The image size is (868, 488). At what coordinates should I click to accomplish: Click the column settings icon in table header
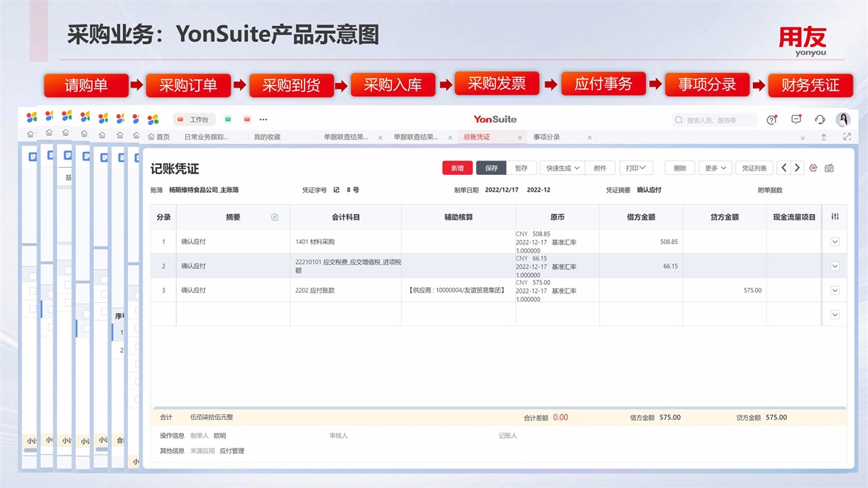(x=835, y=217)
